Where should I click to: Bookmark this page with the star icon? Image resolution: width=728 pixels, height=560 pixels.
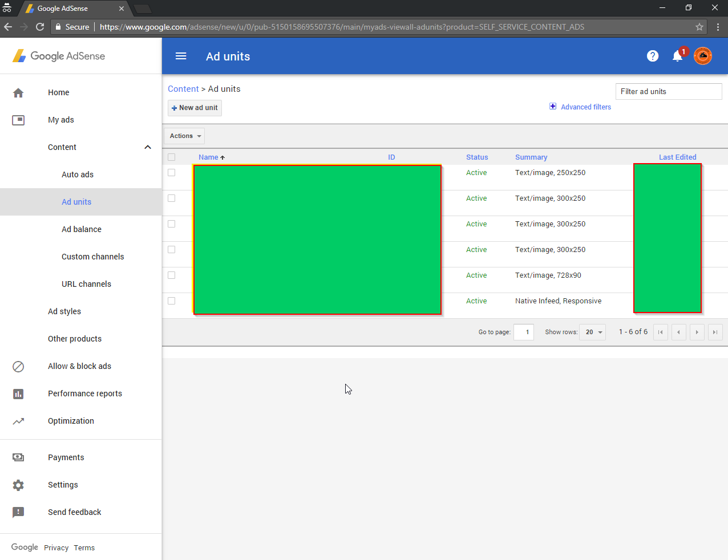[699, 27]
